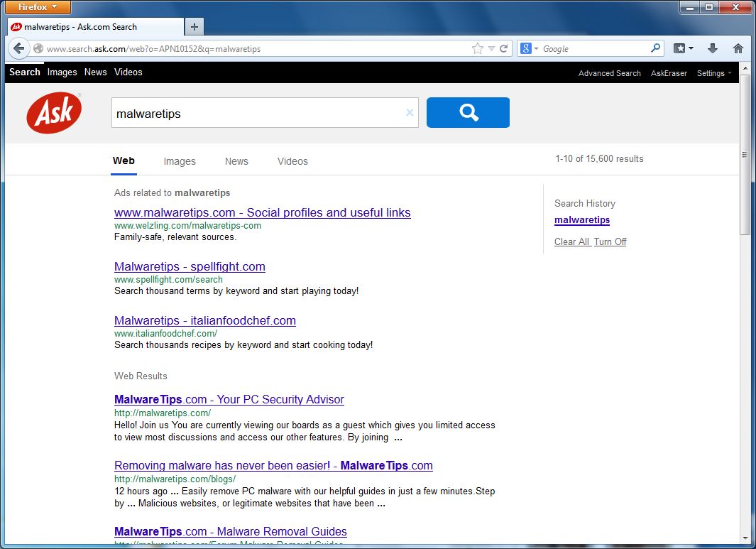
Task: Switch to the News results tab
Action: click(x=236, y=162)
